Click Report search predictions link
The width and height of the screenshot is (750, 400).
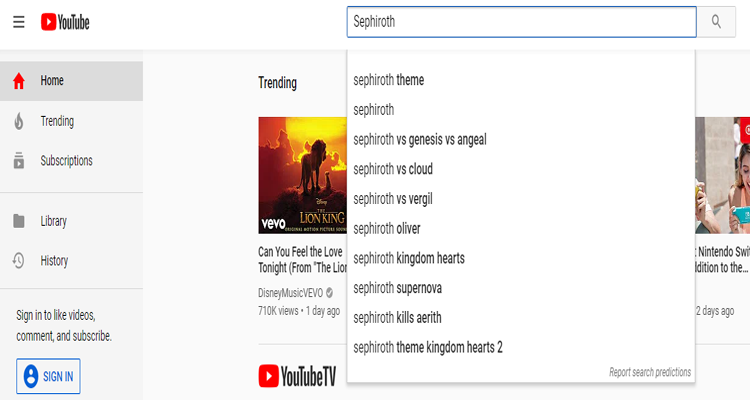650,372
